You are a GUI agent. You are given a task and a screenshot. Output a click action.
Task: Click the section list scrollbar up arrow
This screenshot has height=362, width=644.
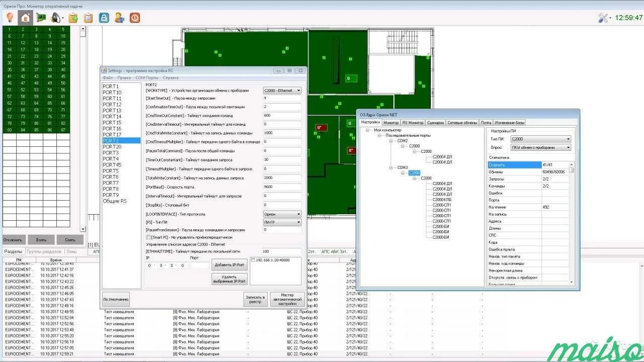coord(83,29)
